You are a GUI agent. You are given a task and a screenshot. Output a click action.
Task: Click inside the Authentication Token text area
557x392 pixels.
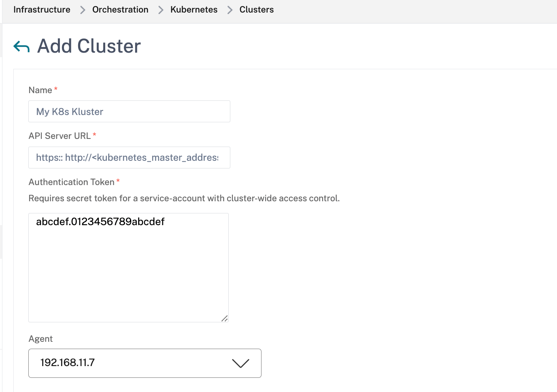point(128,267)
